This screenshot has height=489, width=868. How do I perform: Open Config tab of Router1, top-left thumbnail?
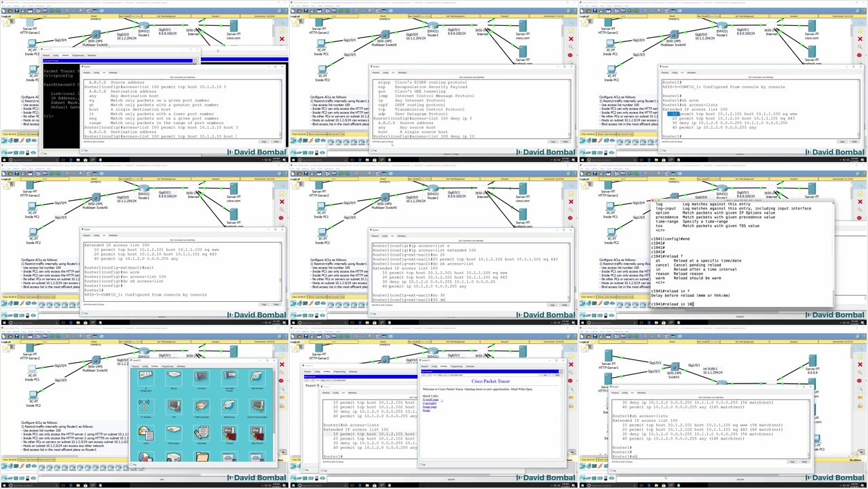coord(96,73)
